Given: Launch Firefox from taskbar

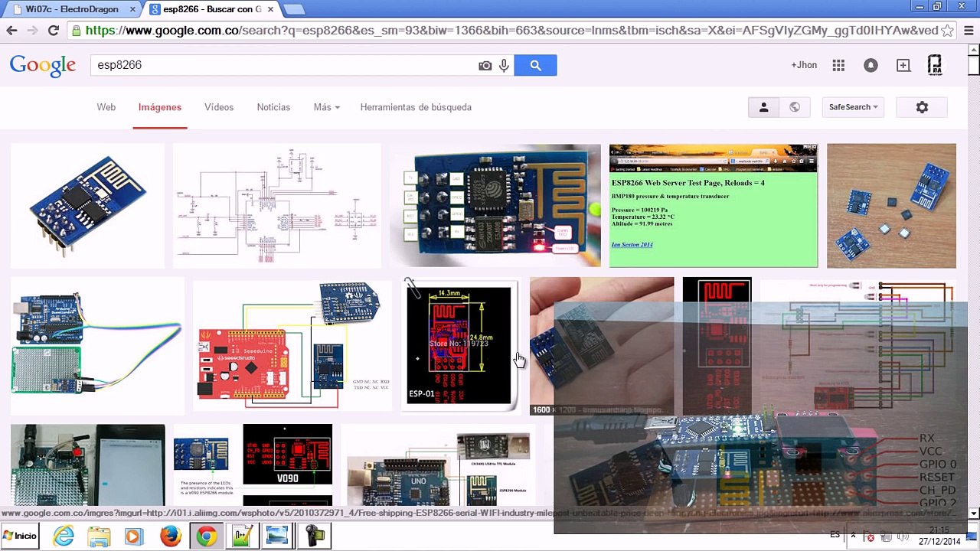Looking at the screenshot, I should pos(170,536).
